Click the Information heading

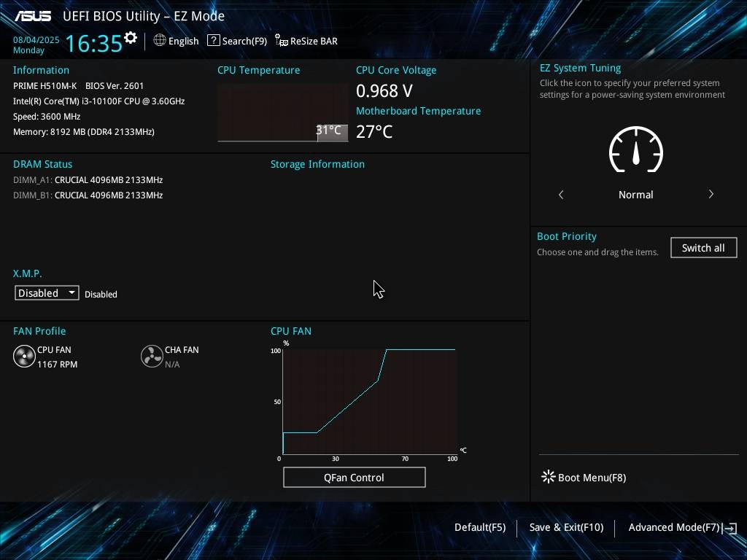coord(41,70)
